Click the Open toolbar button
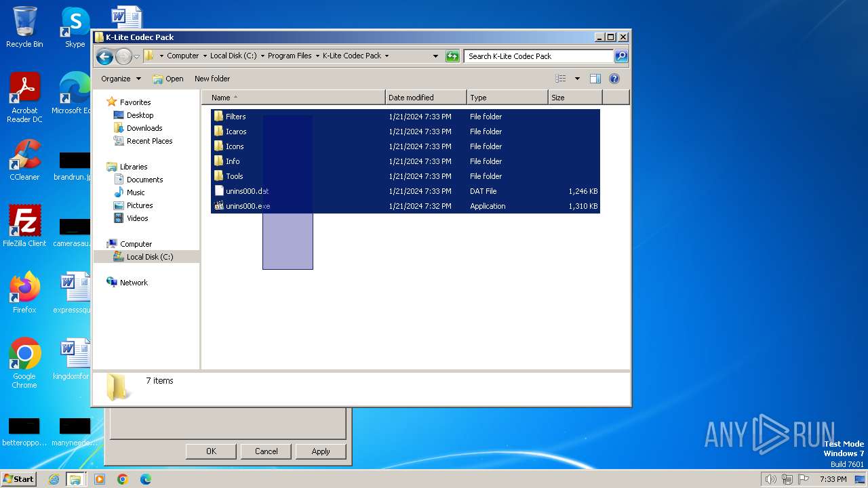The width and height of the screenshot is (868, 488). tap(168, 79)
